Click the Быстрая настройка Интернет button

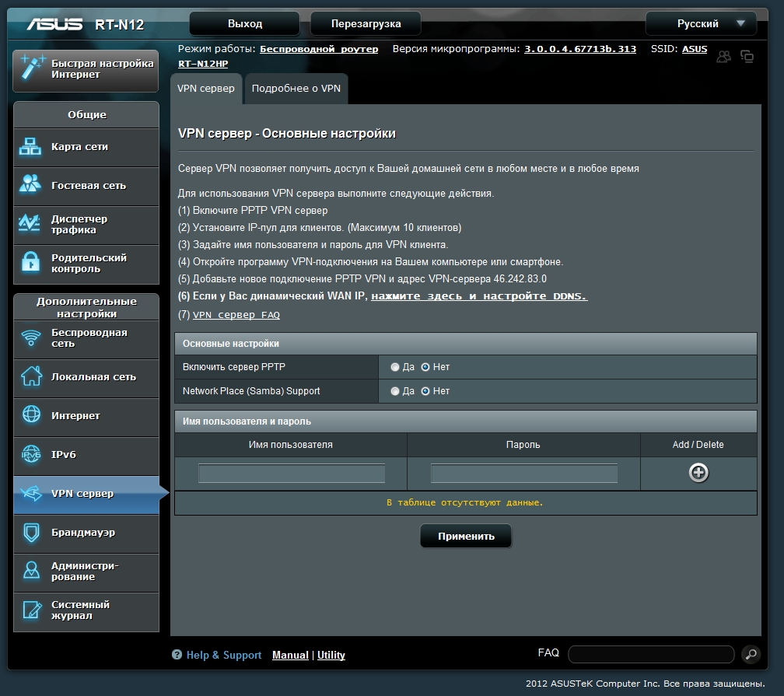(86, 71)
